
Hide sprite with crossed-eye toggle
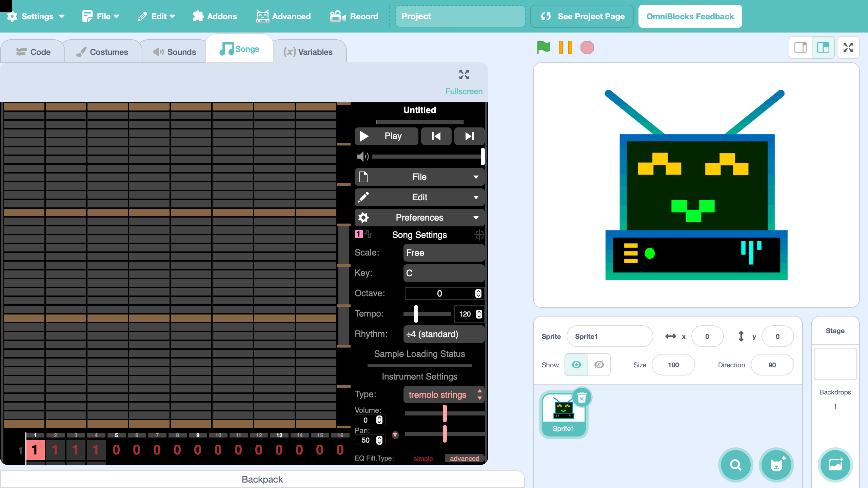pos(599,365)
